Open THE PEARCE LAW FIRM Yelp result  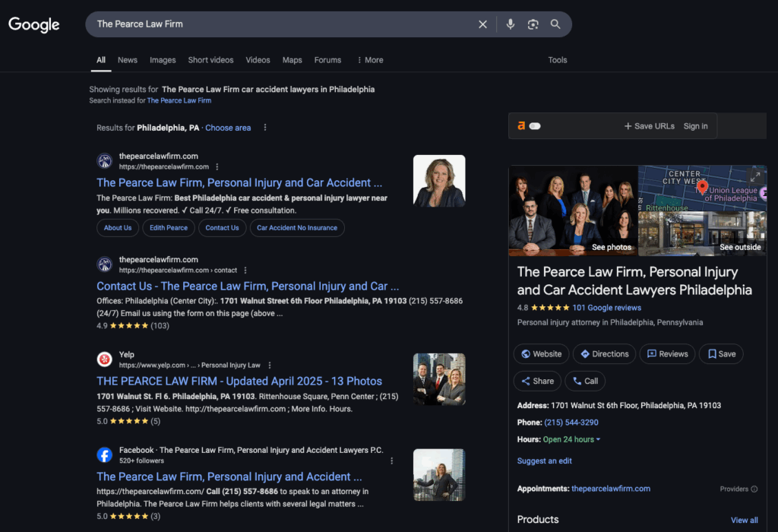pyautogui.click(x=239, y=381)
